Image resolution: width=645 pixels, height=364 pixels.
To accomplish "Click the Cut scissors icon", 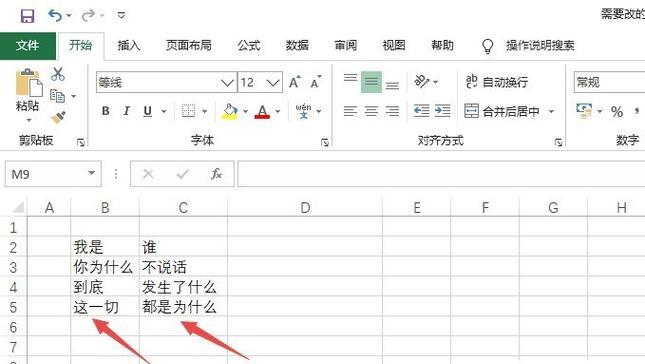I will (x=58, y=74).
